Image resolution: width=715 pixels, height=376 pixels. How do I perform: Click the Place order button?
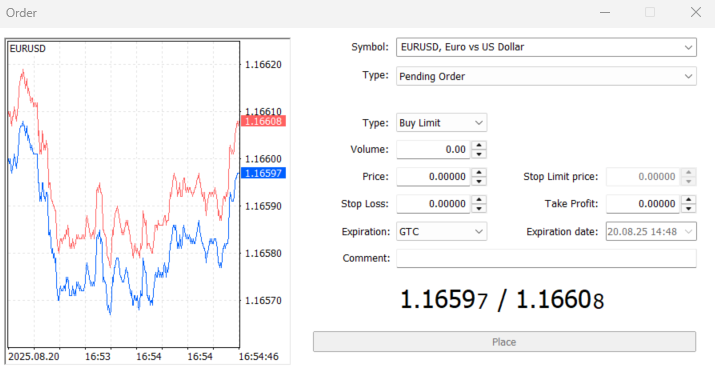(504, 342)
